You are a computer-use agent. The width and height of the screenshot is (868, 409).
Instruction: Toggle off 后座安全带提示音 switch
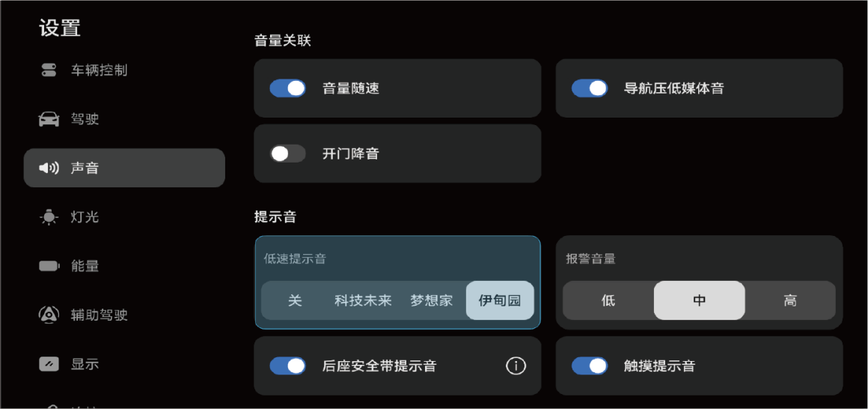(288, 366)
